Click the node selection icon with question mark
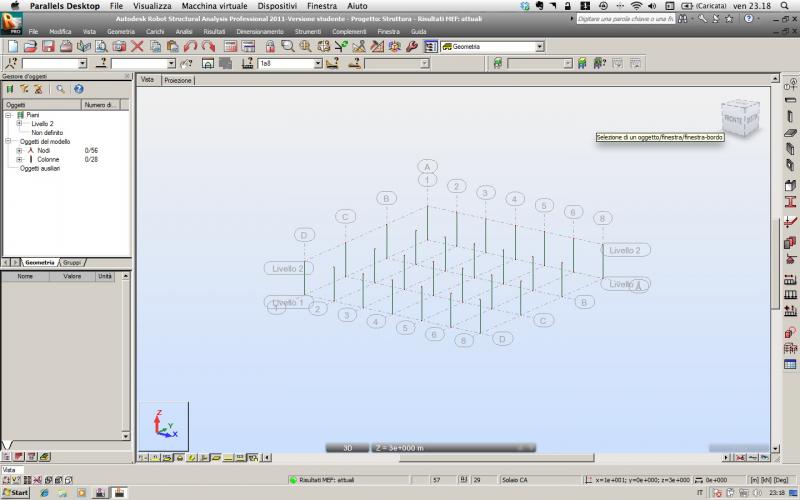Viewport: 800px width, 500px height. click(x=11, y=63)
